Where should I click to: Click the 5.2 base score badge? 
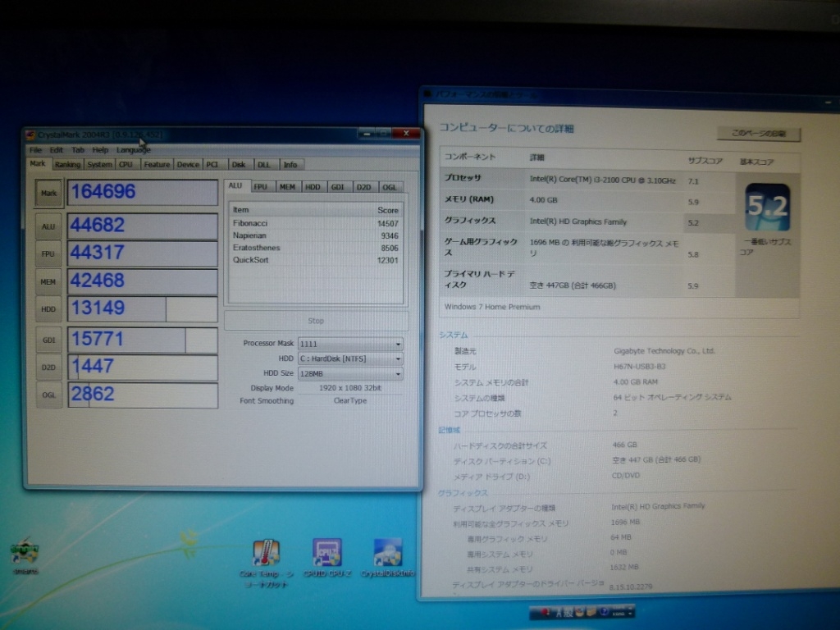click(x=767, y=207)
